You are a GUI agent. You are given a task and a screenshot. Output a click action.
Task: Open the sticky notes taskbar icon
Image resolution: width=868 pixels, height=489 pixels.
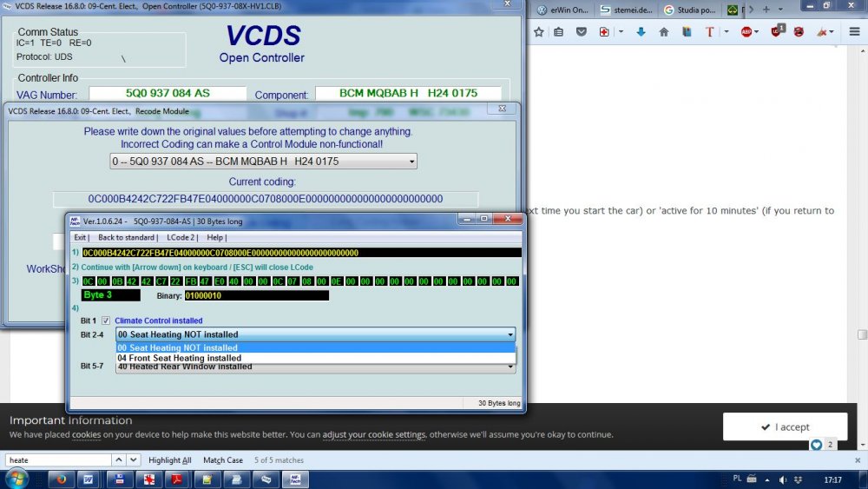point(207,479)
